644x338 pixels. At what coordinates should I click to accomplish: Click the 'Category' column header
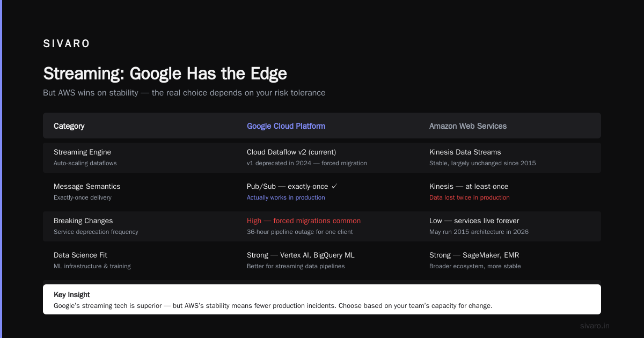[x=69, y=126]
